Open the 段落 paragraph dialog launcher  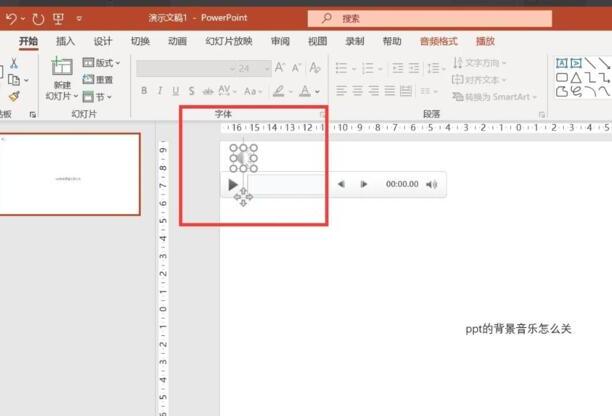[x=542, y=115]
